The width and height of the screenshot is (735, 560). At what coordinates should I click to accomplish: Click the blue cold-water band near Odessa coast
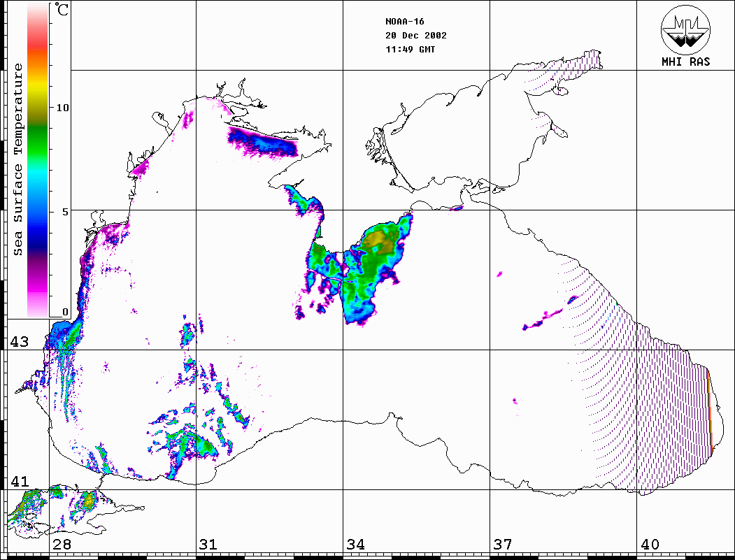click(x=262, y=141)
